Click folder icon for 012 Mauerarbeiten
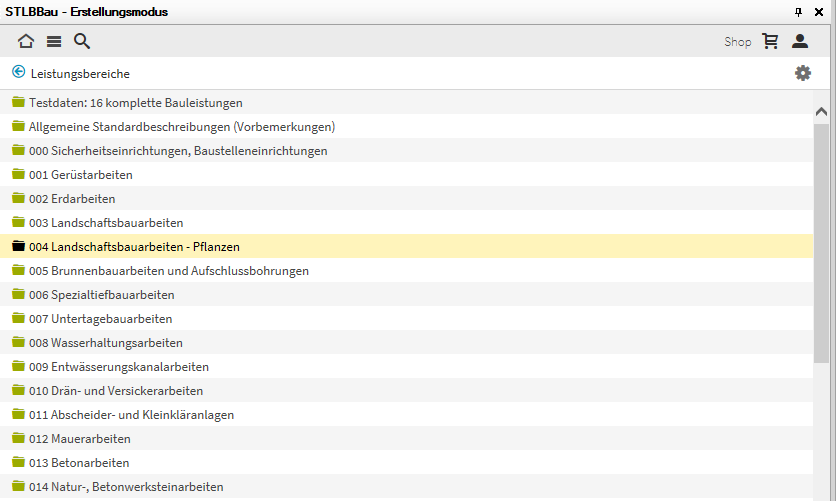The height and width of the screenshot is (501, 836). coord(19,437)
